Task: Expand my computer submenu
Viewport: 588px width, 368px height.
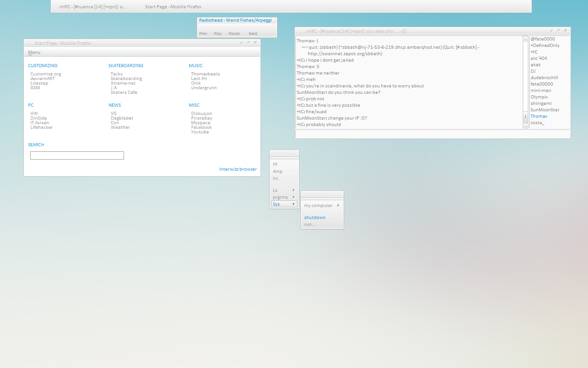Action: pos(322,206)
